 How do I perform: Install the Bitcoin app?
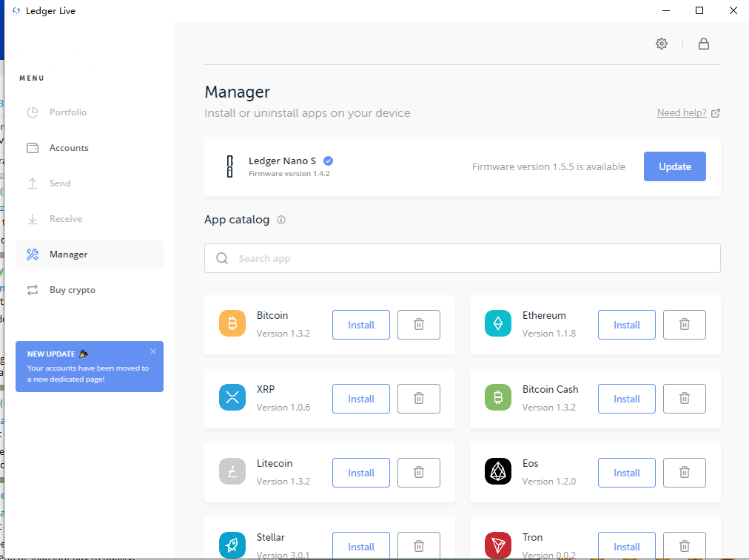coord(361,325)
